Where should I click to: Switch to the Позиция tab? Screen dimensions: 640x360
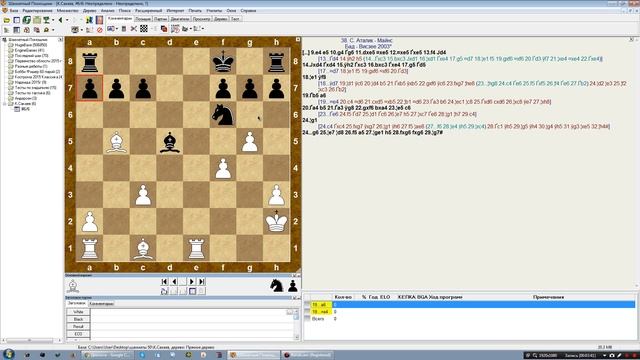143,19
